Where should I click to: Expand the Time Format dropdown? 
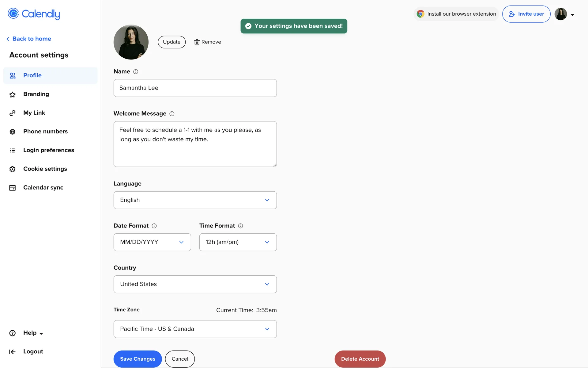[x=238, y=242]
